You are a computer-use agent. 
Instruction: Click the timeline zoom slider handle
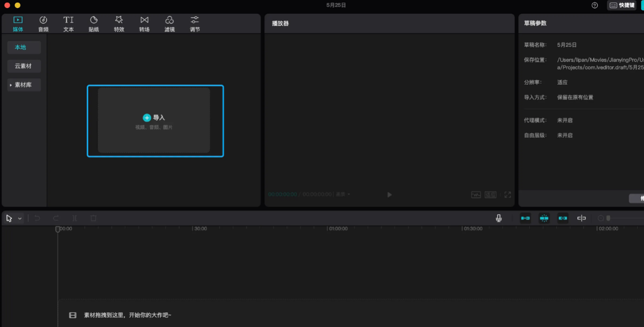click(x=608, y=218)
